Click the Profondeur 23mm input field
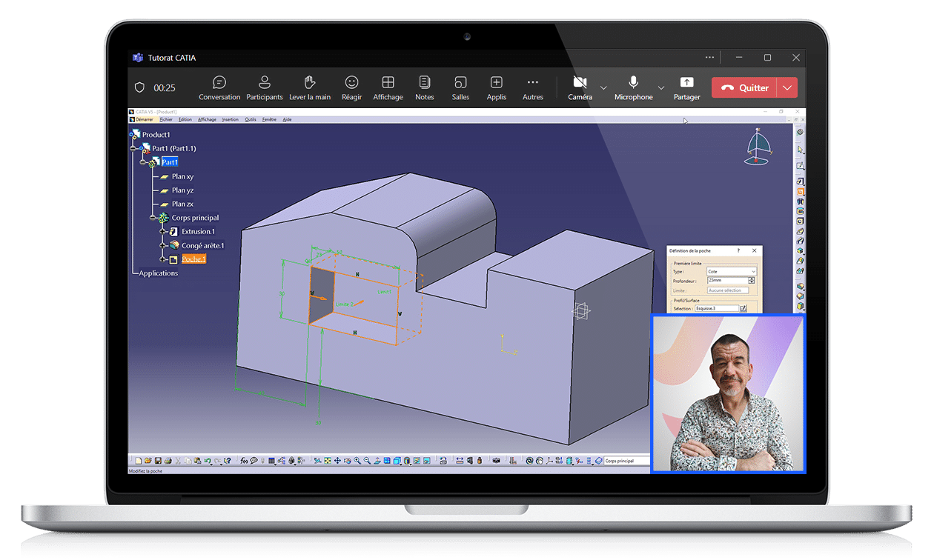The width and height of the screenshot is (934, 560). pos(728,281)
